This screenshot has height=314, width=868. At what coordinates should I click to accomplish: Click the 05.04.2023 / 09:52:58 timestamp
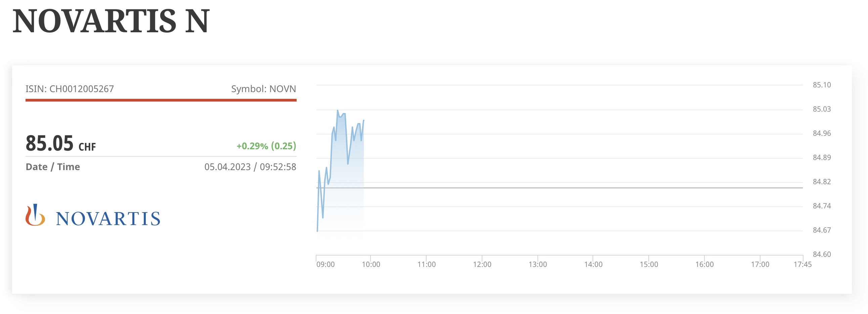coord(250,167)
